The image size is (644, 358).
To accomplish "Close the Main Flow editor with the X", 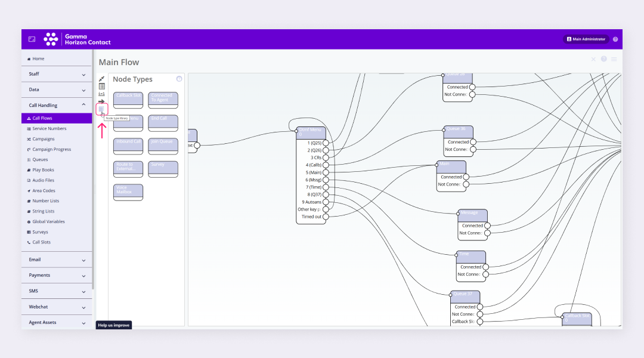I will click(x=593, y=59).
